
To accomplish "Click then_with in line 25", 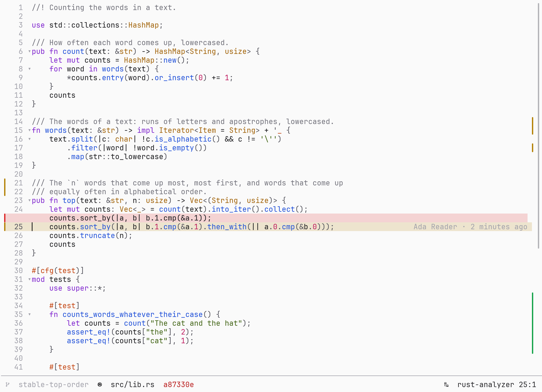I will click(227, 227).
